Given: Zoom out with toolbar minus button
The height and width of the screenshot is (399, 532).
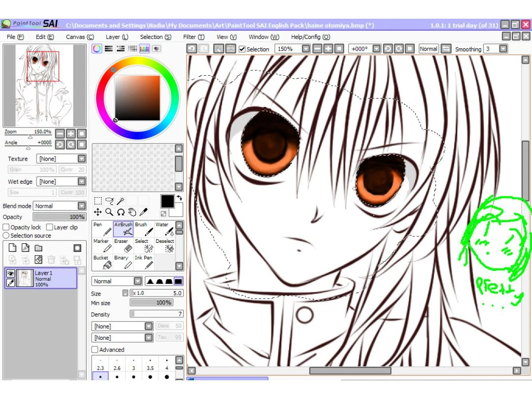Looking at the screenshot, I should point(317,49).
